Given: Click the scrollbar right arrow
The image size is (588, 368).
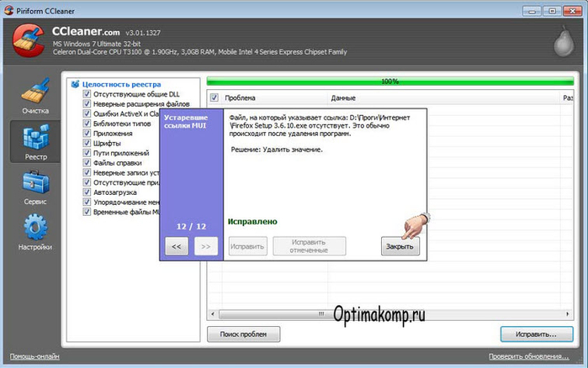Looking at the screenshot, I should coord(567,313).
